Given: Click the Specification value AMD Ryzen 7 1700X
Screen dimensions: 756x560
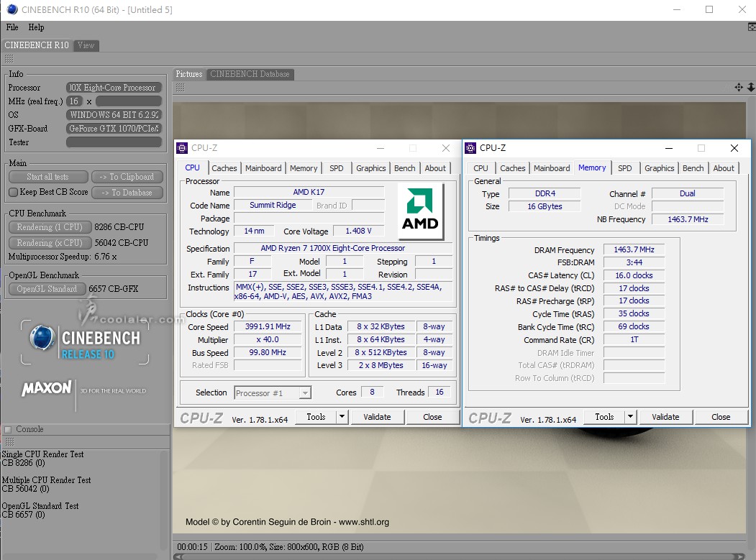Looking at the screenshot, I should [x=343, y=249].
